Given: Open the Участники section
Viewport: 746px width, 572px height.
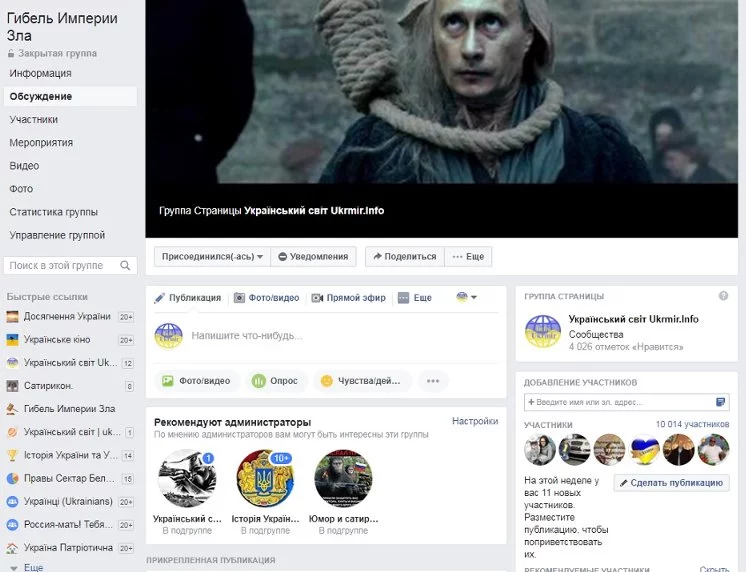Looking at the screenshot, I should click(x=33, y=119).
